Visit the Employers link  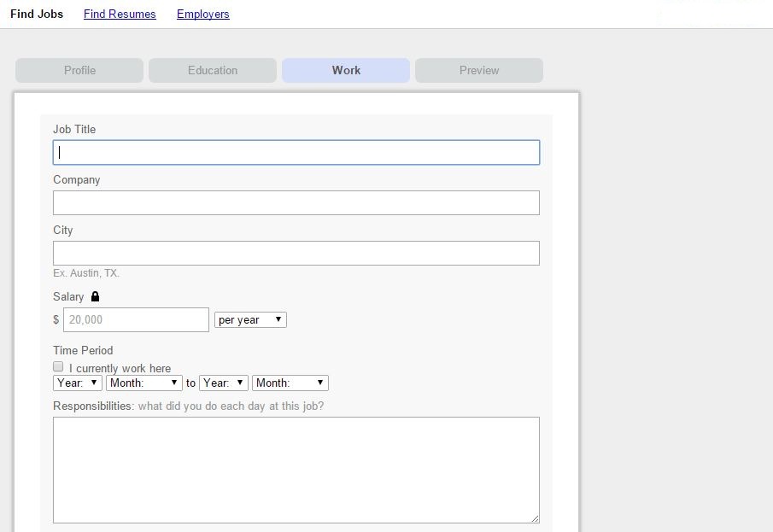click(x=202, y=14)
